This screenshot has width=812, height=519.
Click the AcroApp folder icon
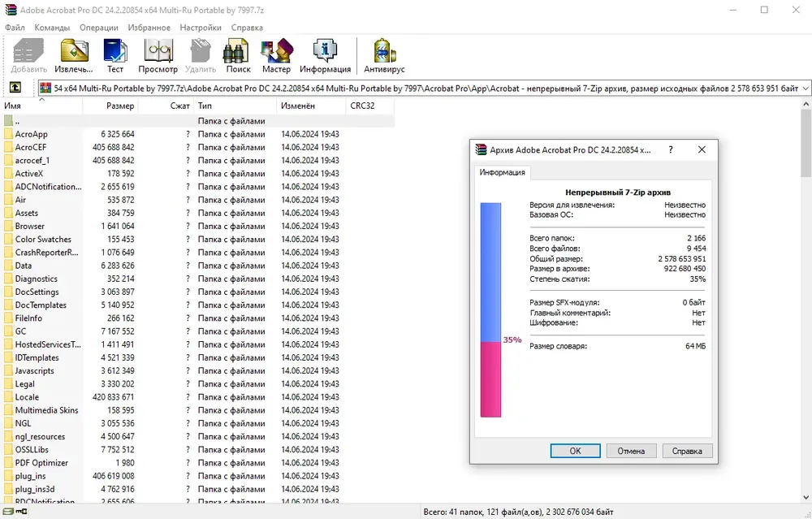tap(8, 134)
